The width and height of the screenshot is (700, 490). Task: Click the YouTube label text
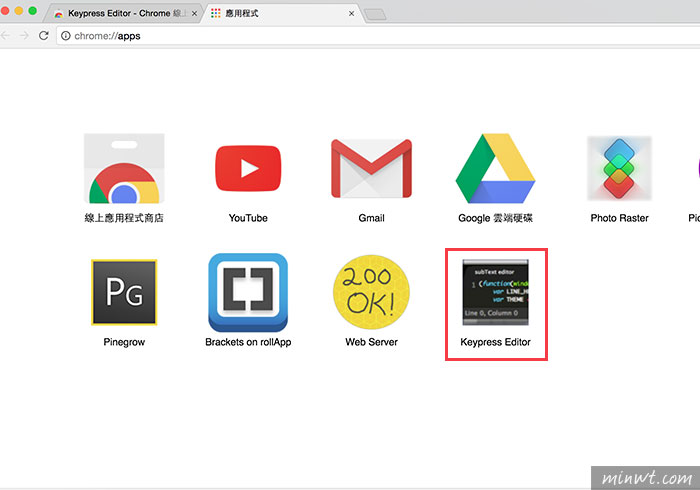(x=248, y=218)
